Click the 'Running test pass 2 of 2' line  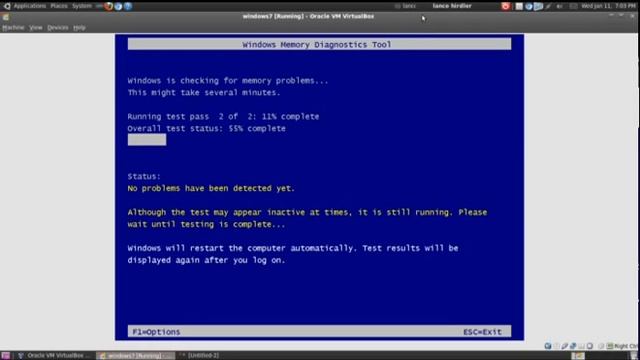pyautogui.click(x=223, y=116)
